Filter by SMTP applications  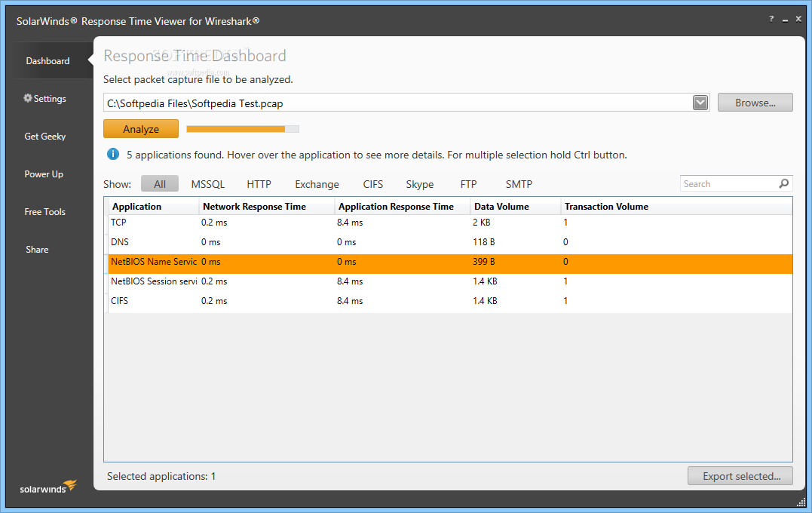[519, 184]
